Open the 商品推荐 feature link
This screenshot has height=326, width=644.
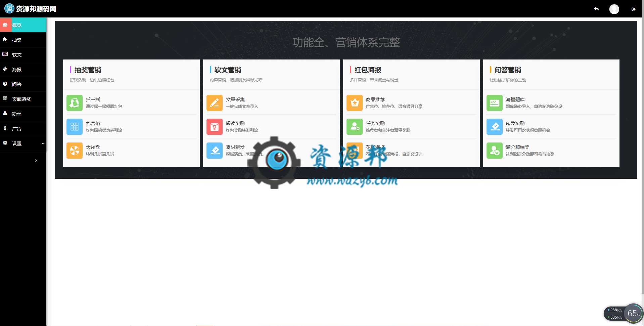pyautogui.click(x=375, y=99)
